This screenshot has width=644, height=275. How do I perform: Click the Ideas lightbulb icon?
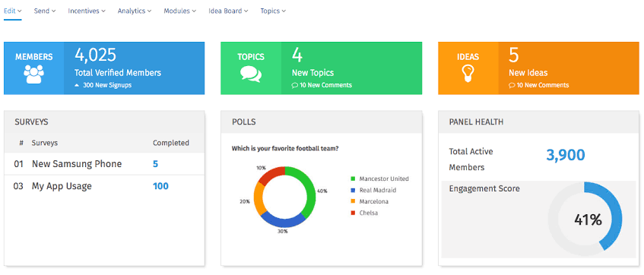[468, 74]
